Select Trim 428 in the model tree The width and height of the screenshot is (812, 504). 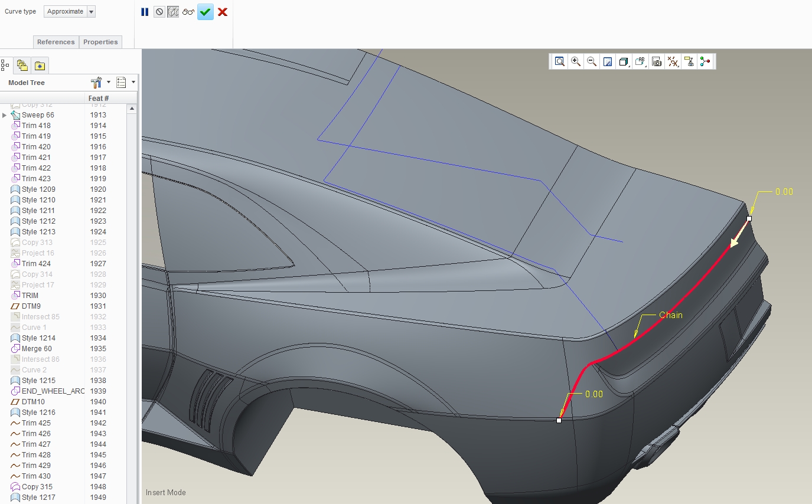pos(36,455)
